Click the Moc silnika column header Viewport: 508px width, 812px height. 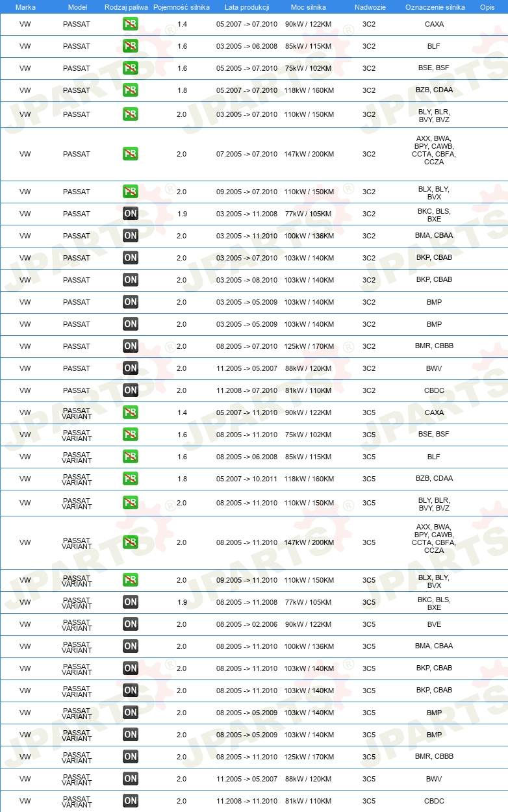tap(309, 6)
